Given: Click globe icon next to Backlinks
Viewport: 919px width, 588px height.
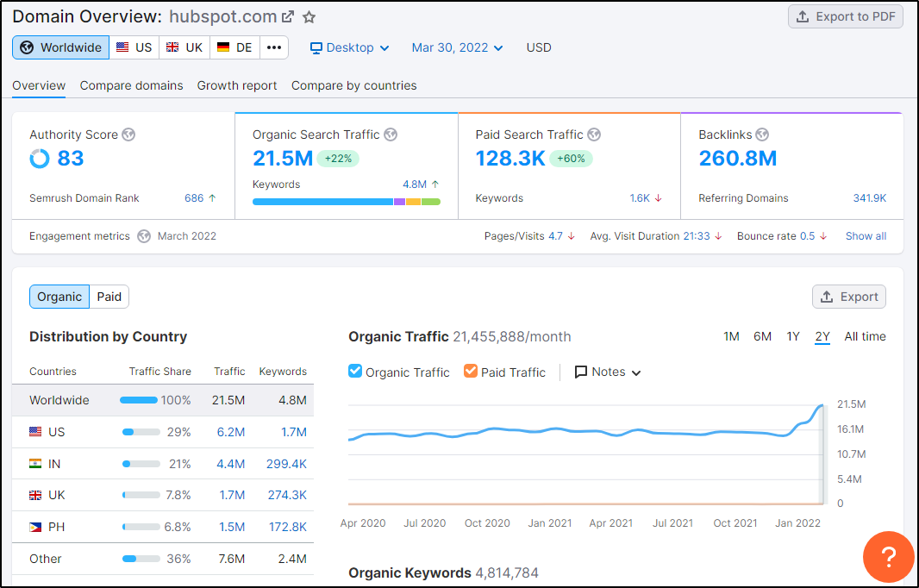Looking at the screenshot, I should 762,134.
